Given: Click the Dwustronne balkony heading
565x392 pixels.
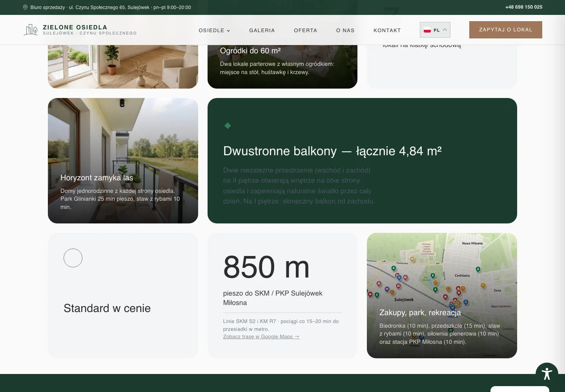Looking at the screenshot, I should point(332,151).
